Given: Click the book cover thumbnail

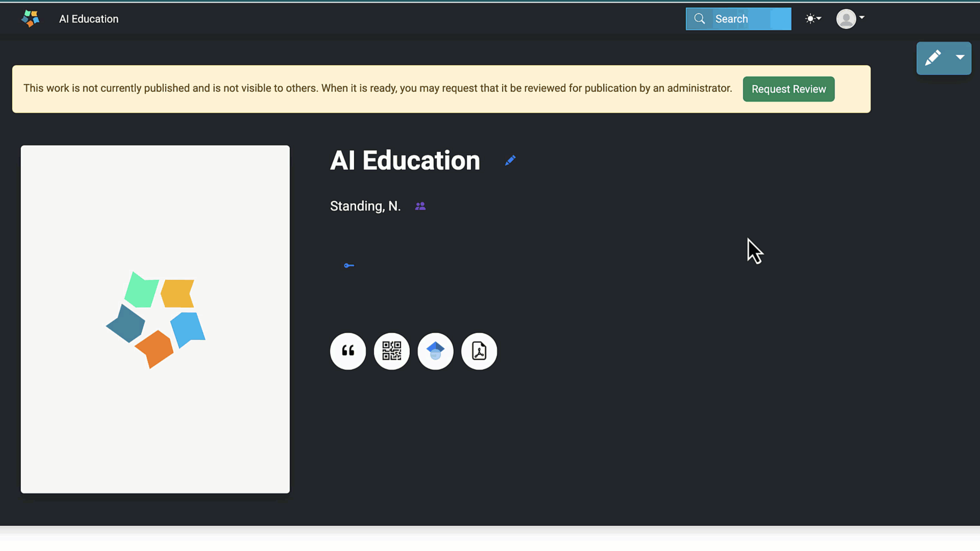Looking at the screenshot, I should (155, 319).
